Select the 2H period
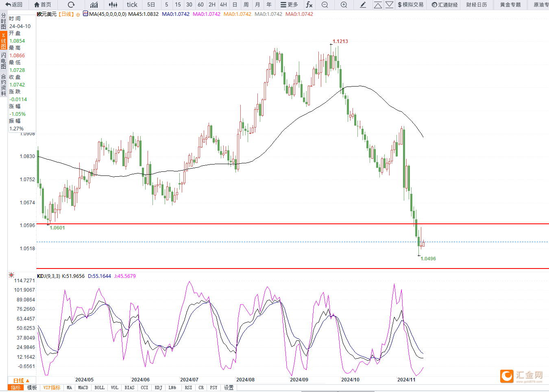549x392 pixels. pyautogui.click(x=212, y=4)
